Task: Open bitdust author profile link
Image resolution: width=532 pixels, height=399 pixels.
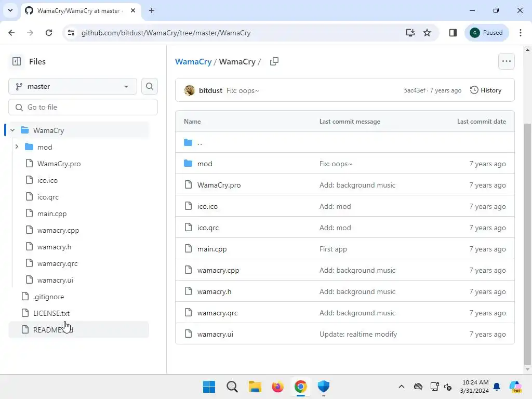Action: (210, 90)
